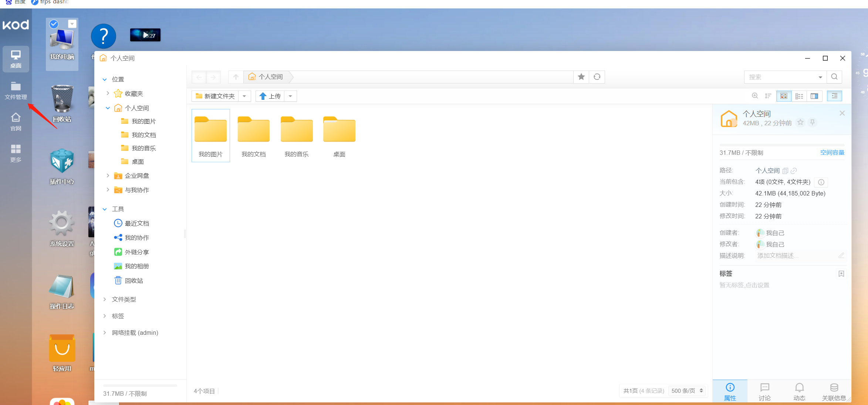Screen dimensions: 868x405
Task: Open 文件管理 from the left dock
Action: (x=16, y=91)
